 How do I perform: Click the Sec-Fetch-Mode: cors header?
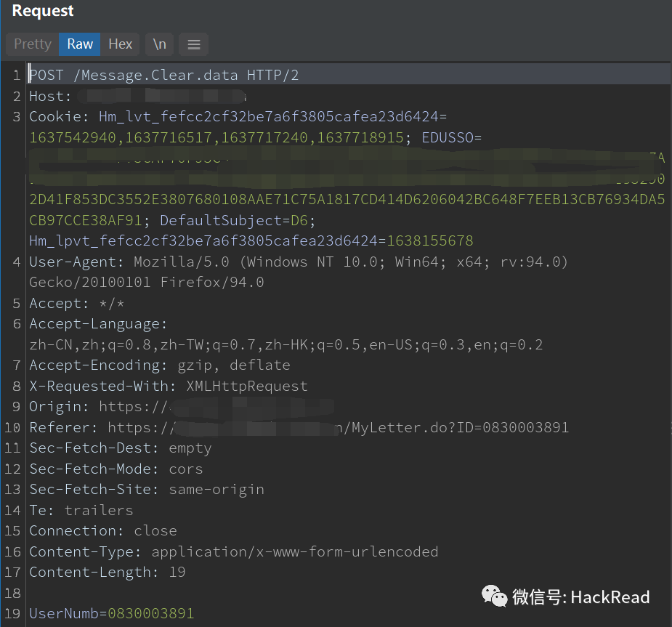pyautogui.click(x=116, y=469)
